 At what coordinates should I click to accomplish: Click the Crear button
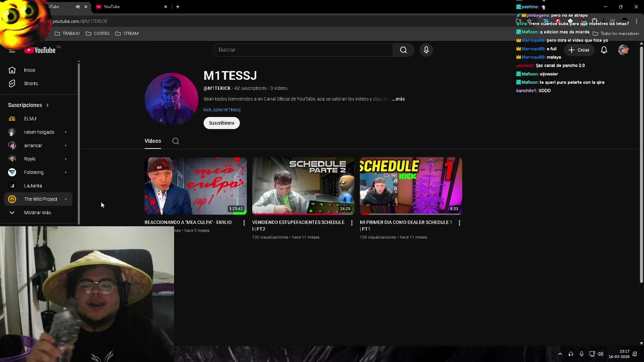(579, 50)
